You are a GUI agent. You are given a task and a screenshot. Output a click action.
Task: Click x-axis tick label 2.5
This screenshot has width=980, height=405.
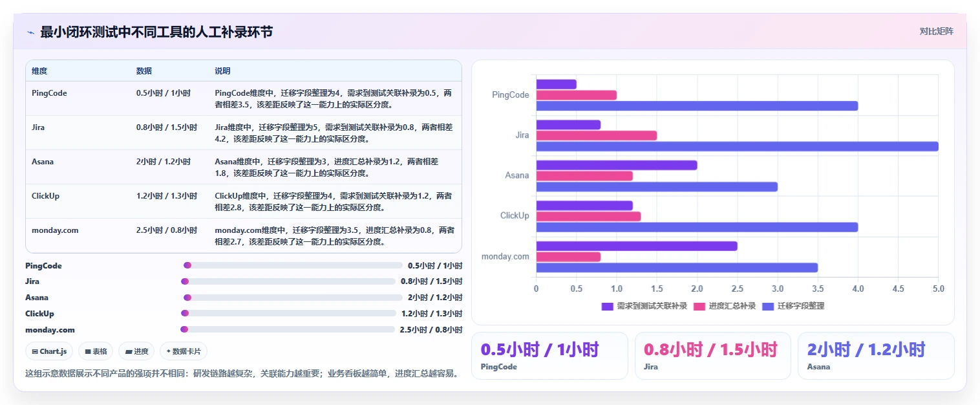tap(737, 289)
